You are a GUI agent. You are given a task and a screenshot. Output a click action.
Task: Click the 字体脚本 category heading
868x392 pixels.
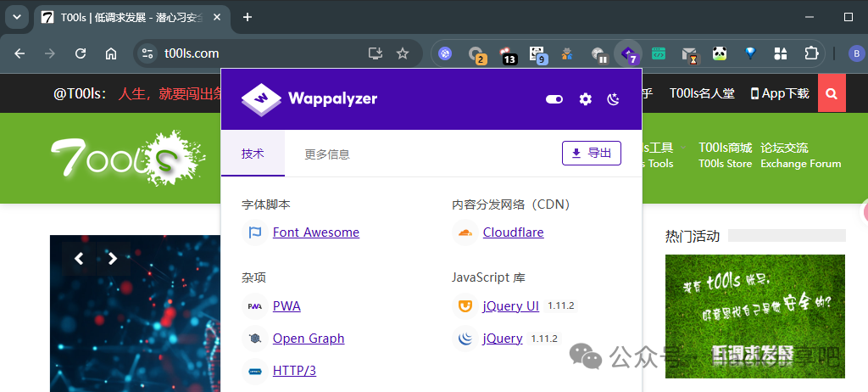click(x=266, y=204)
